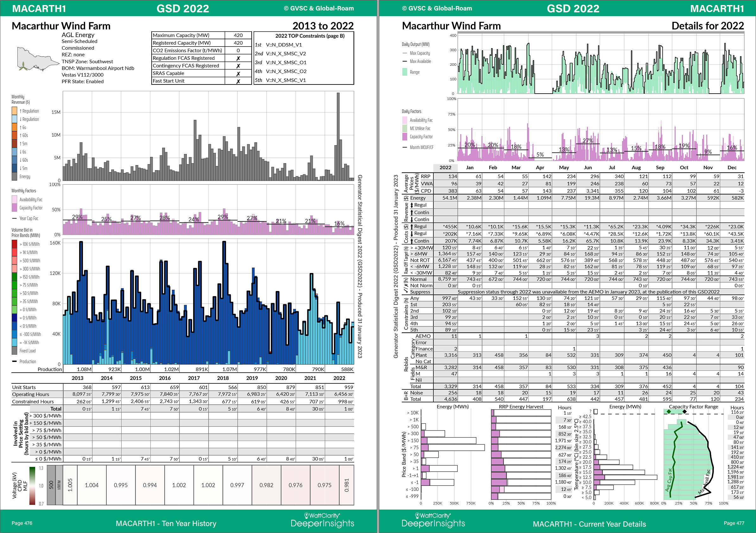Viewport: 756px width, 533px height.
Task: Click the 5th constraint V::N_X_SMSC_V1
Action: point(286,80)
